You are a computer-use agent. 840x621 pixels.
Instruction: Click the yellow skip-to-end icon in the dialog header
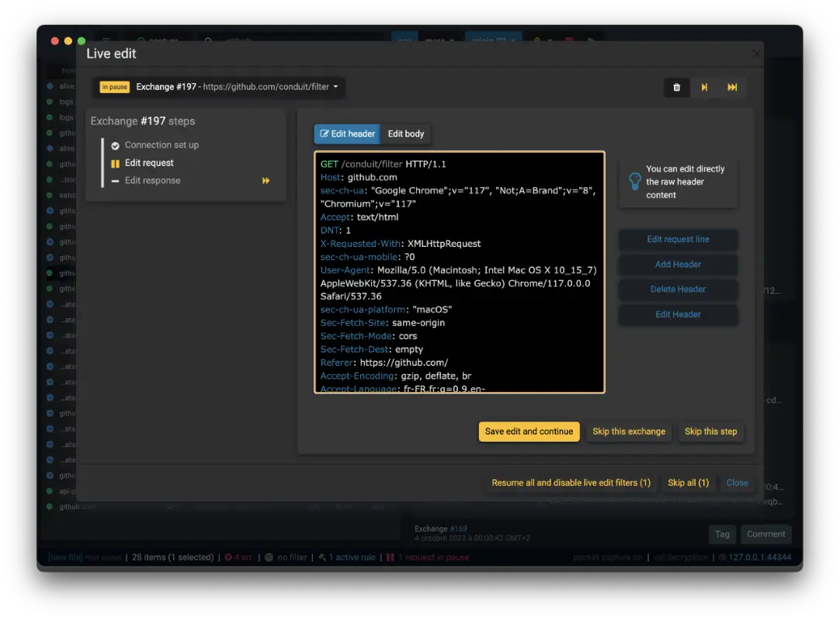point(732,88)
